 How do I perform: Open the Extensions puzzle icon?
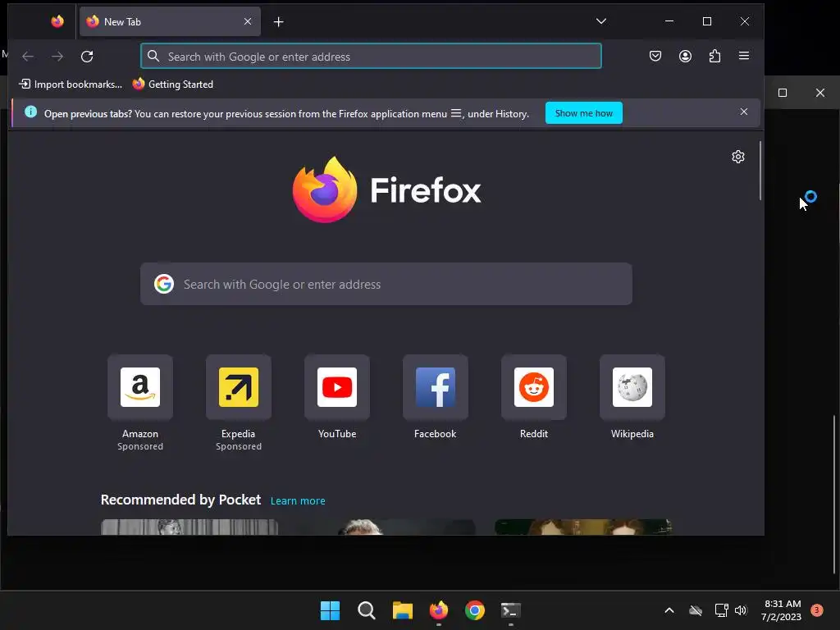point(714,57)
